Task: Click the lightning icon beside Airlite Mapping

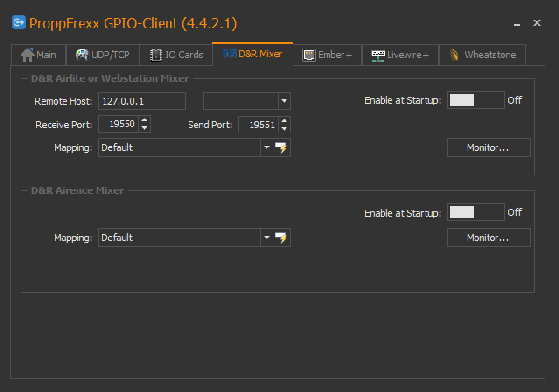Action: [282, 148]
